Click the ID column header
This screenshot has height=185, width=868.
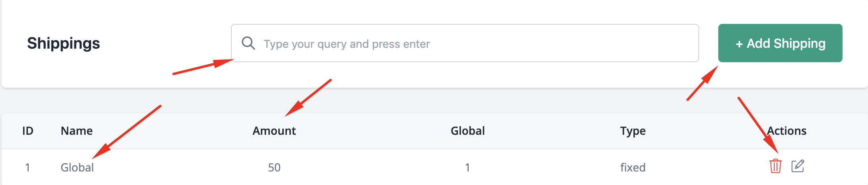(x=28, y=131)
